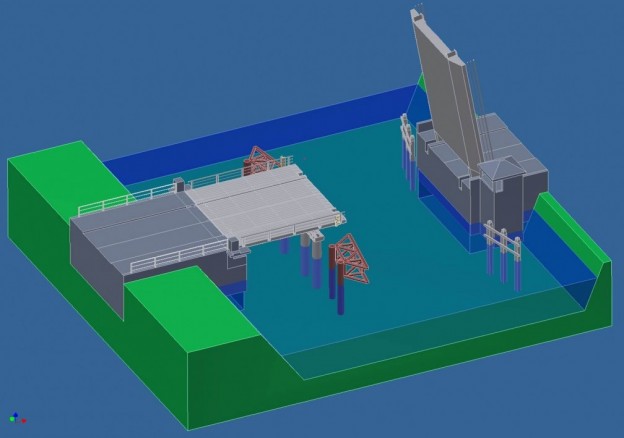624x438 pixels.
Task: Select the light grey horizontal bridge deck
Action: coord(265,204)
